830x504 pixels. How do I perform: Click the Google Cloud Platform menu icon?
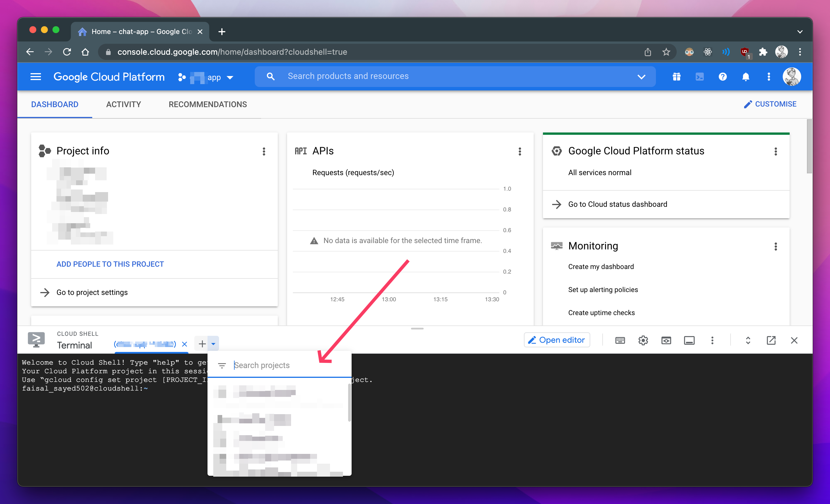coord(35,76)
